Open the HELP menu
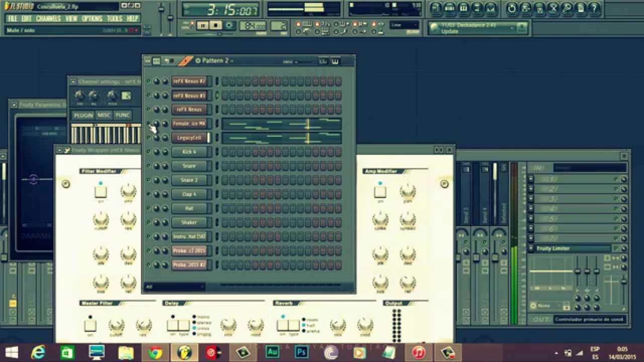This screenshot has height=362, width=644. click(132, 19)
